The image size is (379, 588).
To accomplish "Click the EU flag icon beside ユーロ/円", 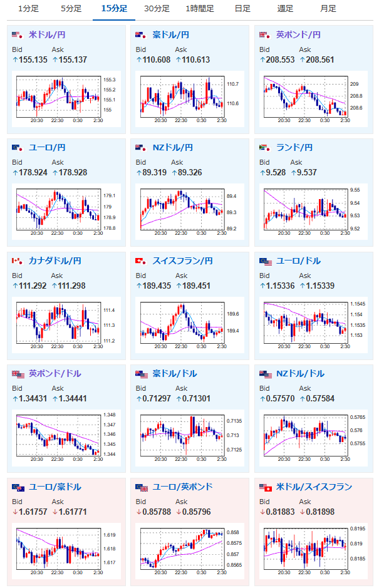I will tap(18, 148).
